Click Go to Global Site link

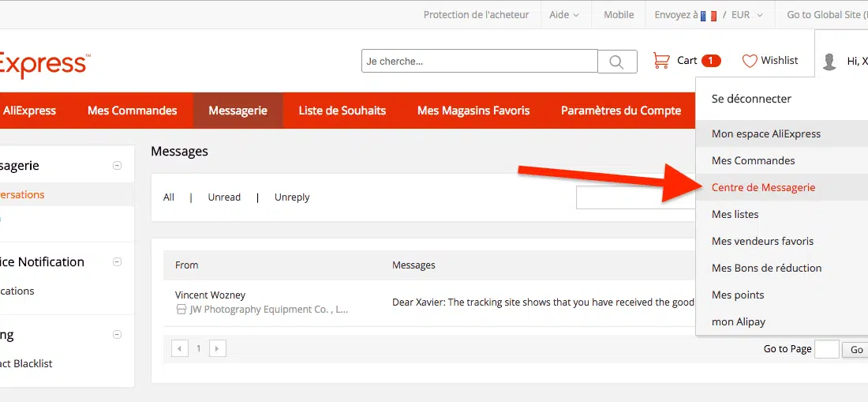[x=827, y=15]
